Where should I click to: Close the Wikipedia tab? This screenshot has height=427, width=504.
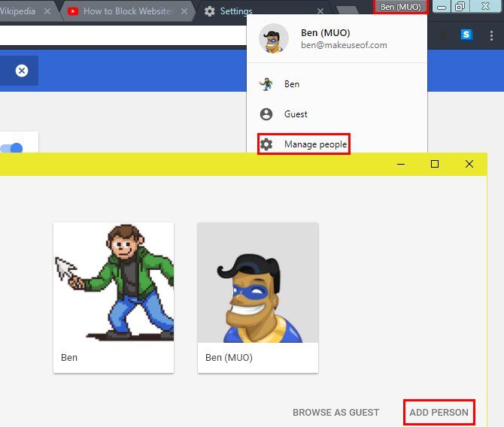[x=47, y=11]
